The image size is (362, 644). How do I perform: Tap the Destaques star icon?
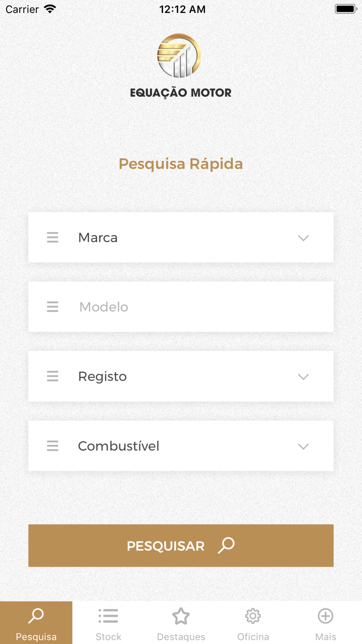pos(180,616)
